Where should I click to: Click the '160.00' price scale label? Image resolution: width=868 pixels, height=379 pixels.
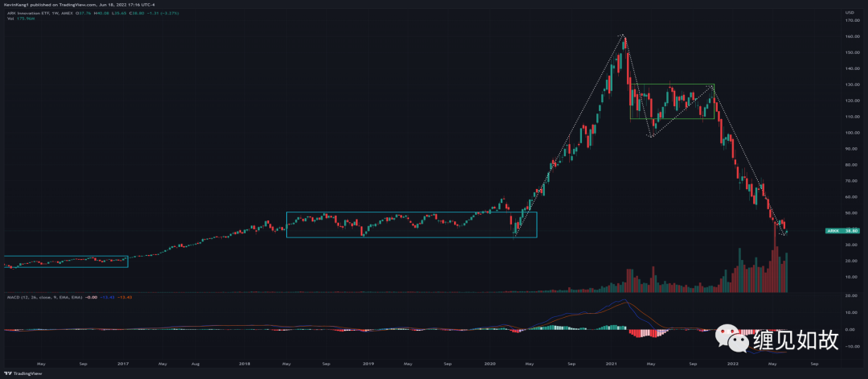(851, 36)
